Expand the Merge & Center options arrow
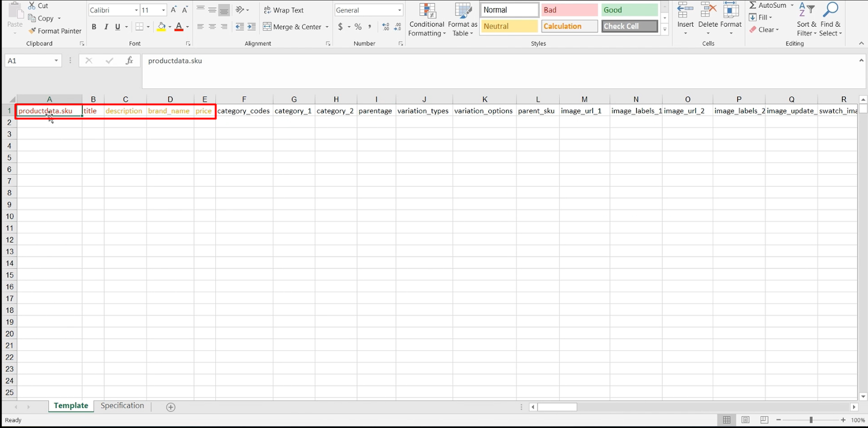Screen dimensions: 868x428 327,27
